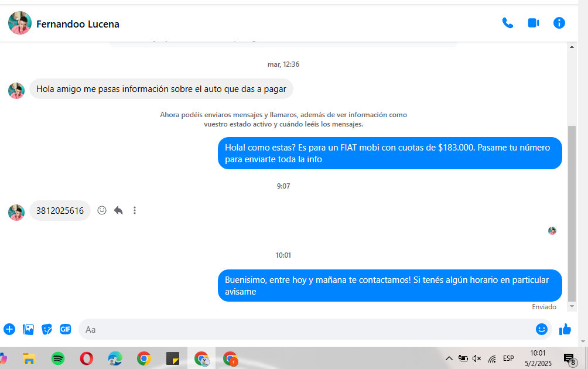
Task: Click the 10:01 chat timestamp
Action: (283, 255)
